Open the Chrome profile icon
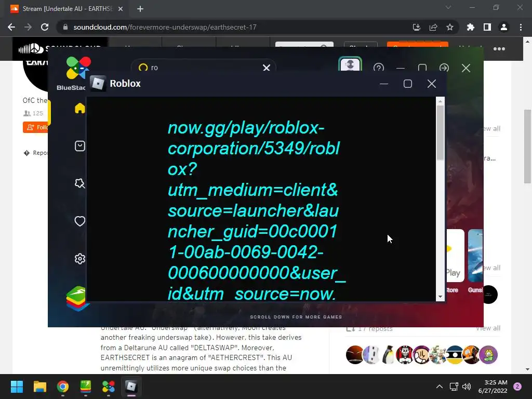This screenshot has width=532, height=399. coord(504,27)
